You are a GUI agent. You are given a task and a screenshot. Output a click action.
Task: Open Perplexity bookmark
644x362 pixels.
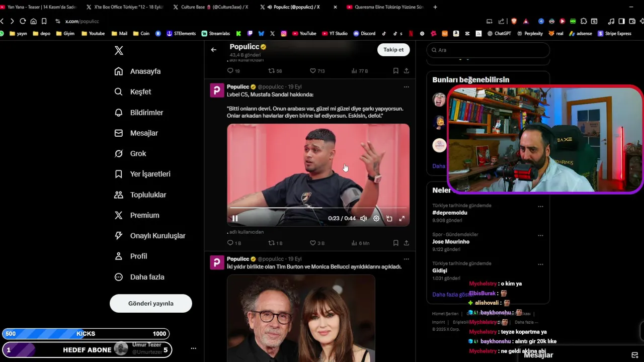(530, 34)
